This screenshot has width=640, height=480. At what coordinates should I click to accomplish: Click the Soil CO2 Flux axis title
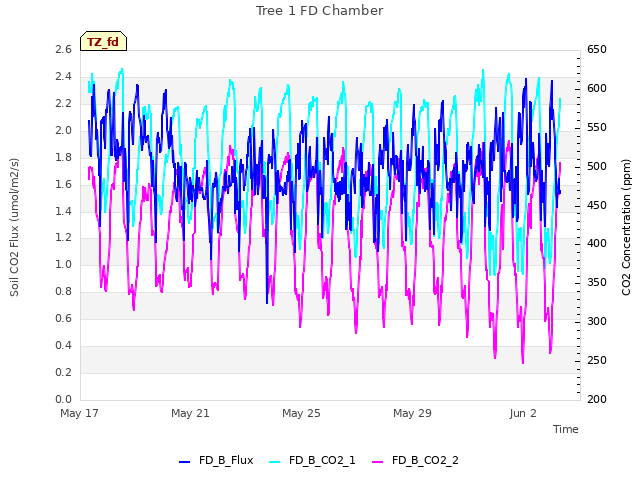coord(14,227)
